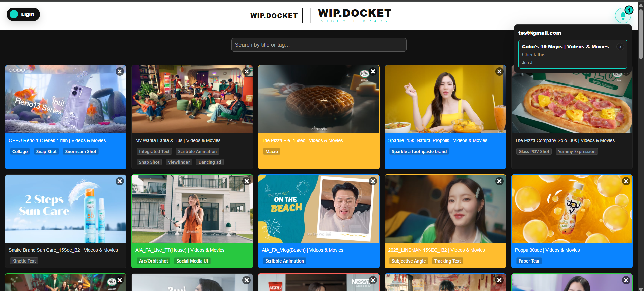Select the Scribble Animation tag on Beach card

click(284, 261)
